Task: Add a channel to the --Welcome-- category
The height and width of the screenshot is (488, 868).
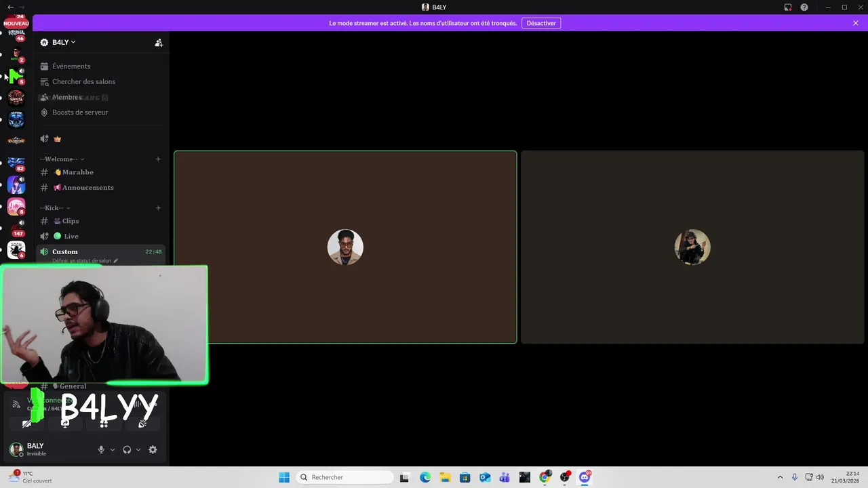Action: [x=158, y=159]
